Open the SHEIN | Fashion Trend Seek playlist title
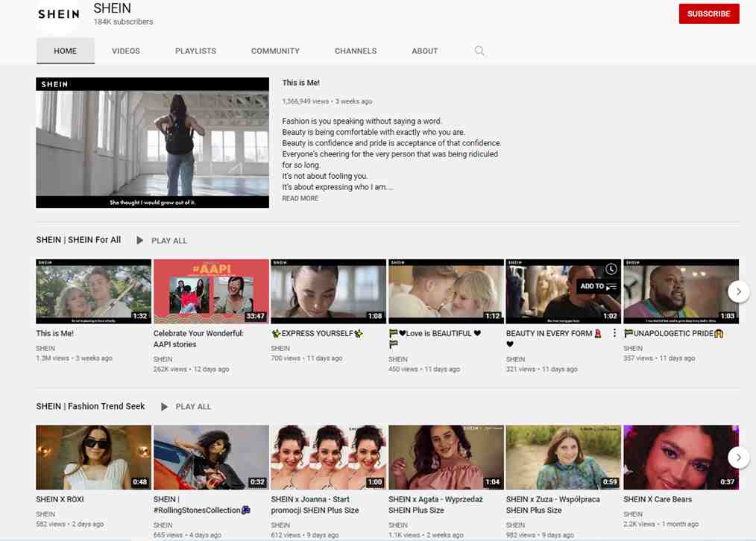The height and width of the screenshot is (541, 756). click(90, 406)
